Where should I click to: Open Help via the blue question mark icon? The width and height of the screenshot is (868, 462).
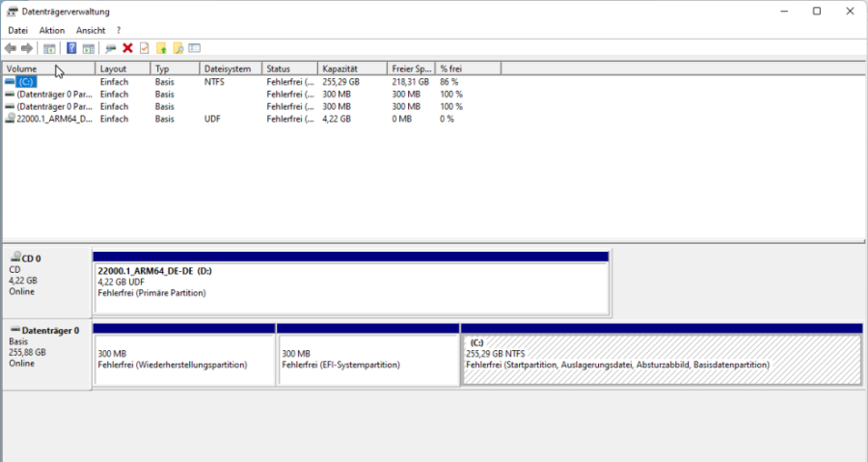click(71, 48)
